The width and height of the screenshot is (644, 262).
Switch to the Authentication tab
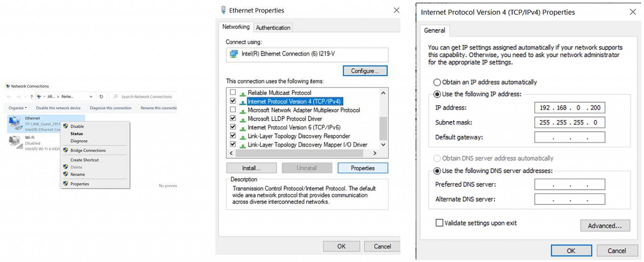click(273, 28)
